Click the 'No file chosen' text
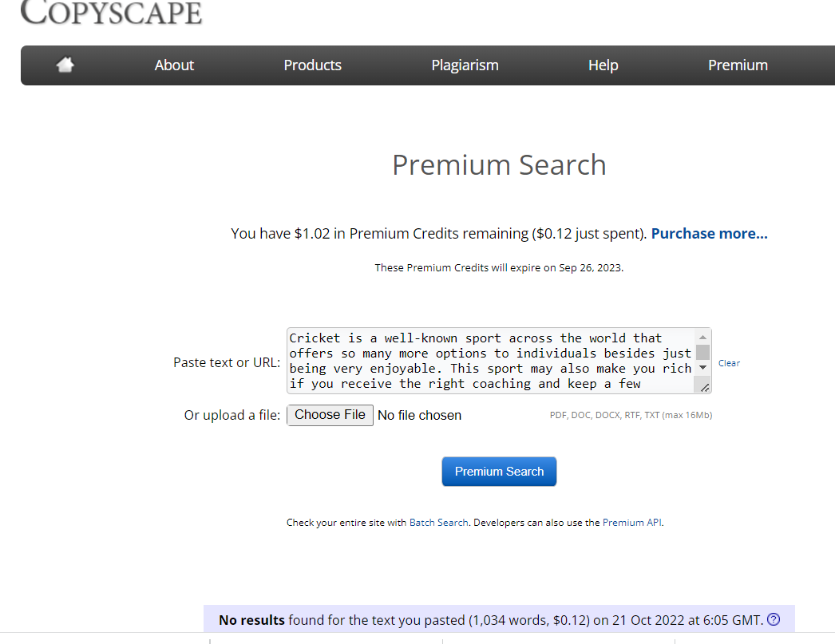Screen dimensions: 835x644 [419, 415]
